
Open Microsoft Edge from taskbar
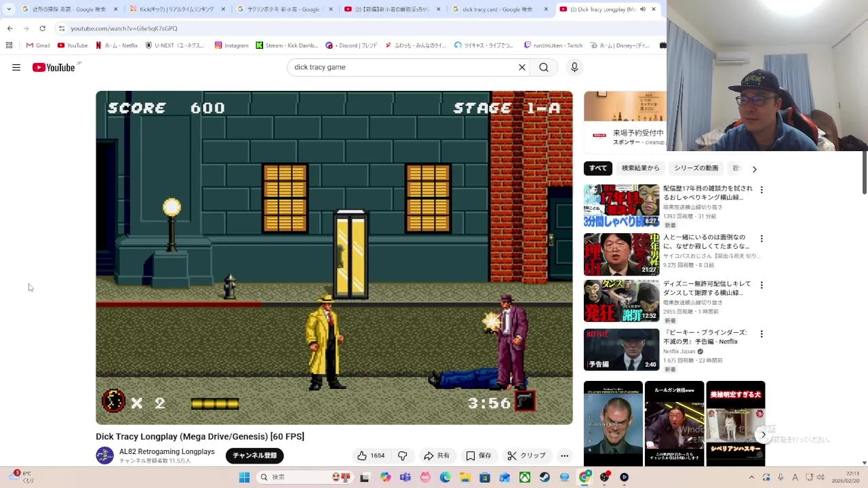(445, 477)
